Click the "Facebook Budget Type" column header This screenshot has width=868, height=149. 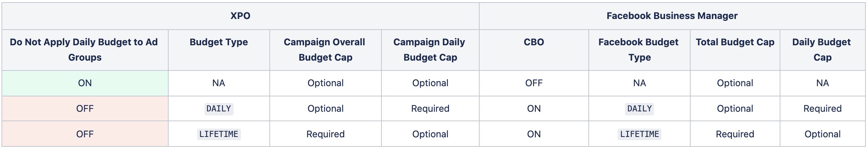pyautogui.click(x=639, y=50)
